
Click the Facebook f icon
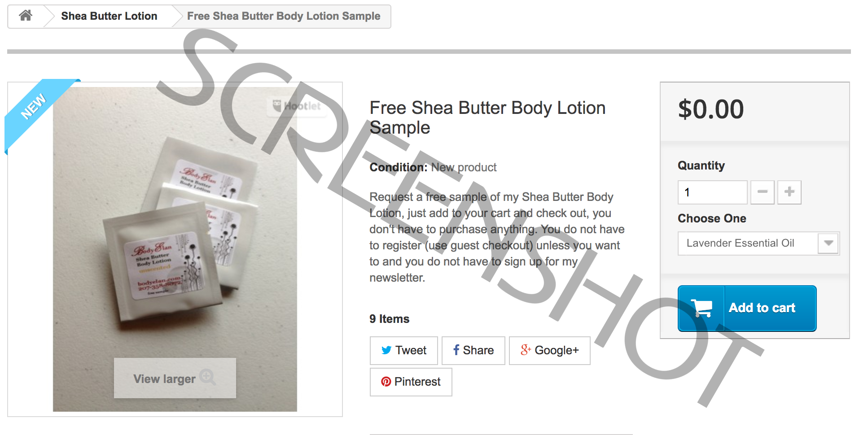point(456,350)
